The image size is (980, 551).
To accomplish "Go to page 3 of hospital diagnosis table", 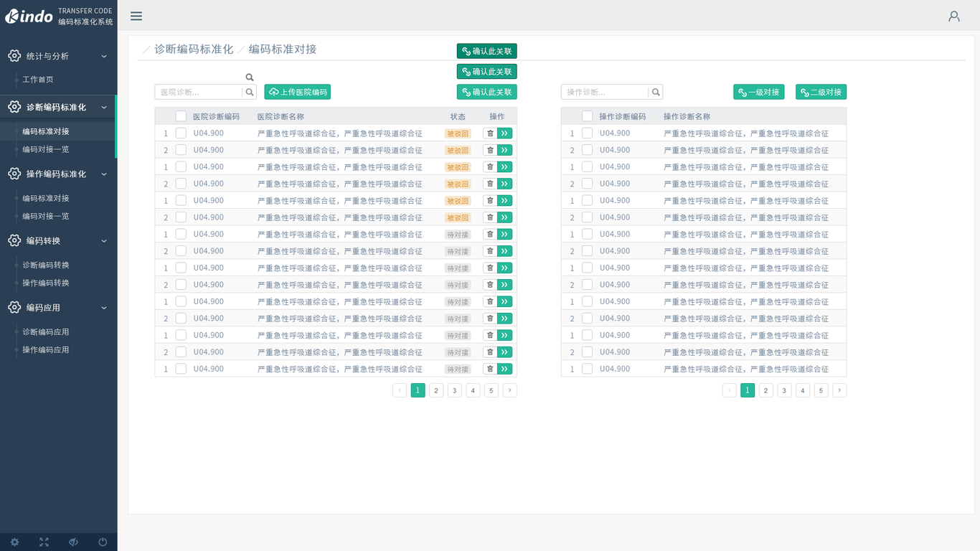I will (x=455, y=390).
